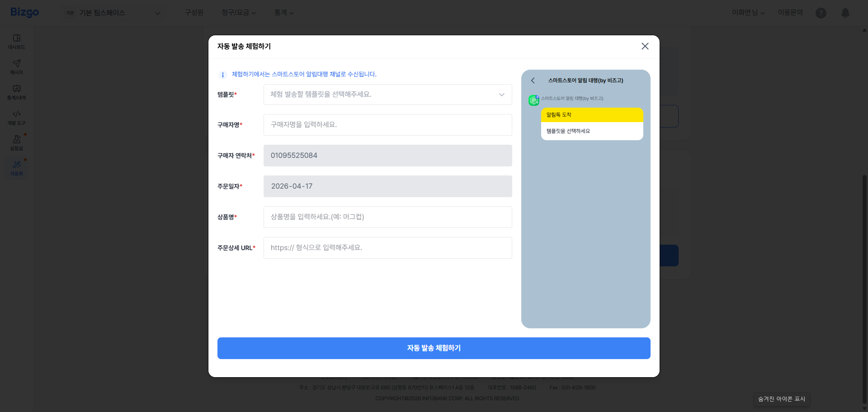Image resolution: width=868 pixels, height=412 pixels.
Task: Open the help question mark icon
Action: (x=821, y=13)
